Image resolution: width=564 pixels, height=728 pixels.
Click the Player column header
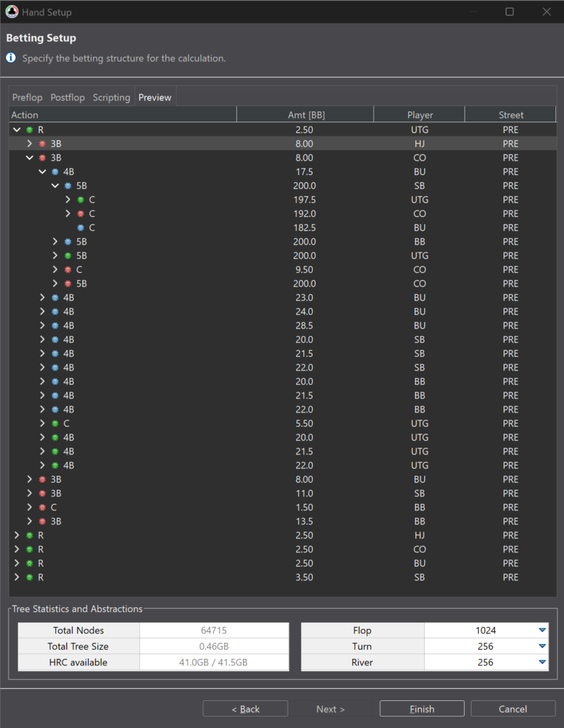(419, 114)
